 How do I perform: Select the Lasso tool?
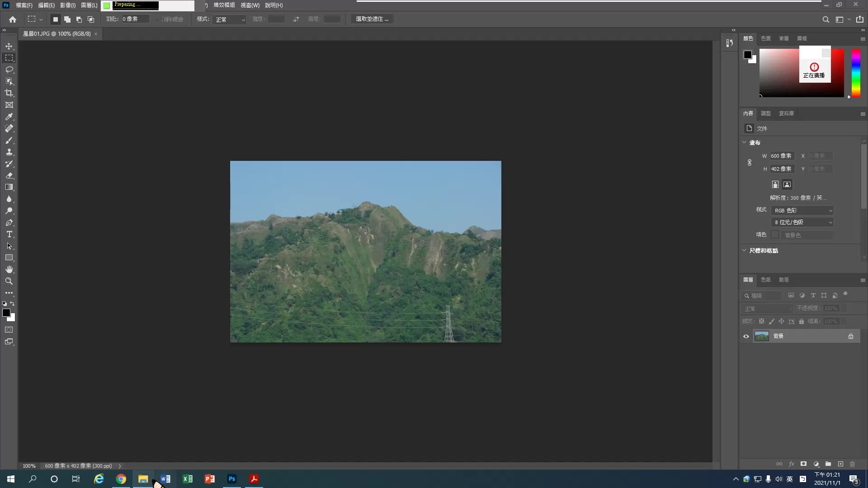9,70
